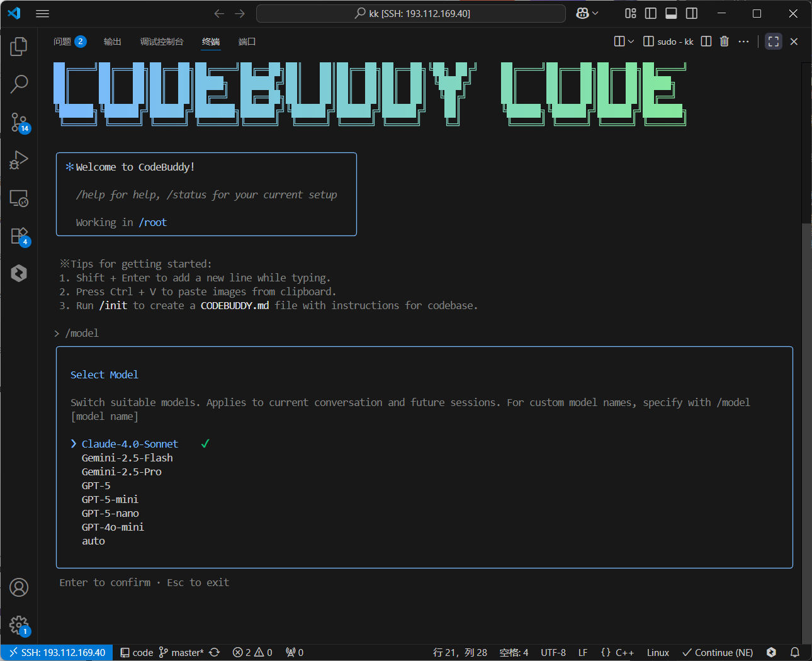The height and width of the screenshot is (661, 812).
Task: Select the GPT-5-nano model
Action: [110, 513]
